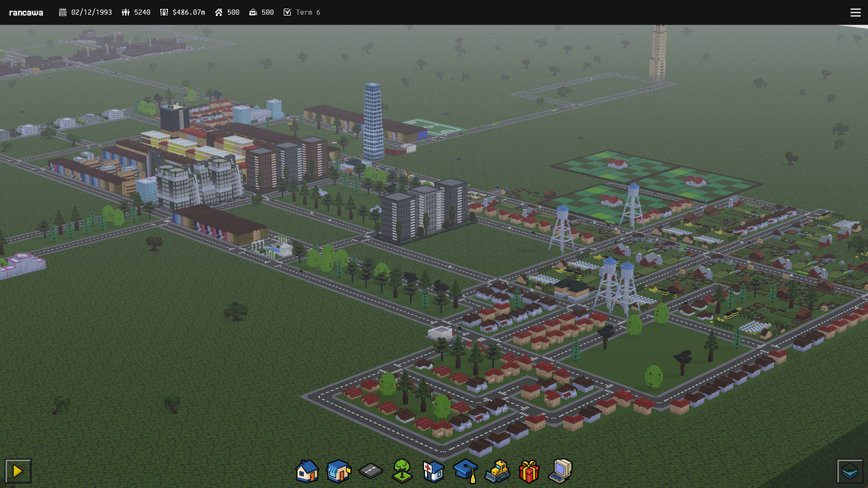The image size is (868, 488).
Task: Resume simulation with the play button
Action: pyautogui.click(x=18, y=471)
